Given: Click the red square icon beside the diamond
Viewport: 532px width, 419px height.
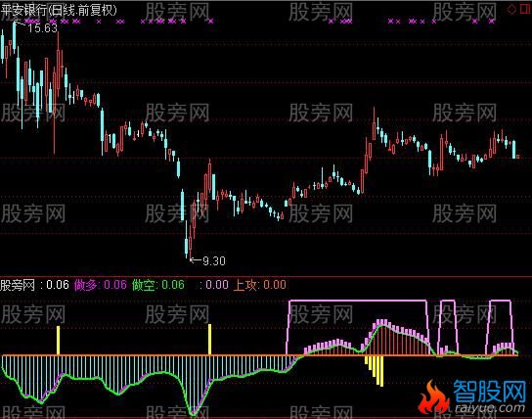Looking at the screenshot, I should 525,9.
